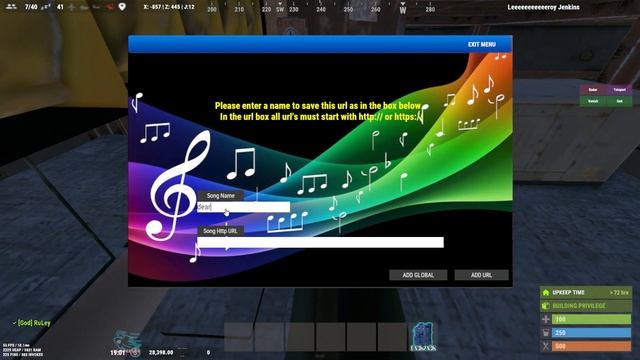Select the blue item in the last hotbar slot
This screenshot has width=640, height=360.
click(x=423, y=337)
